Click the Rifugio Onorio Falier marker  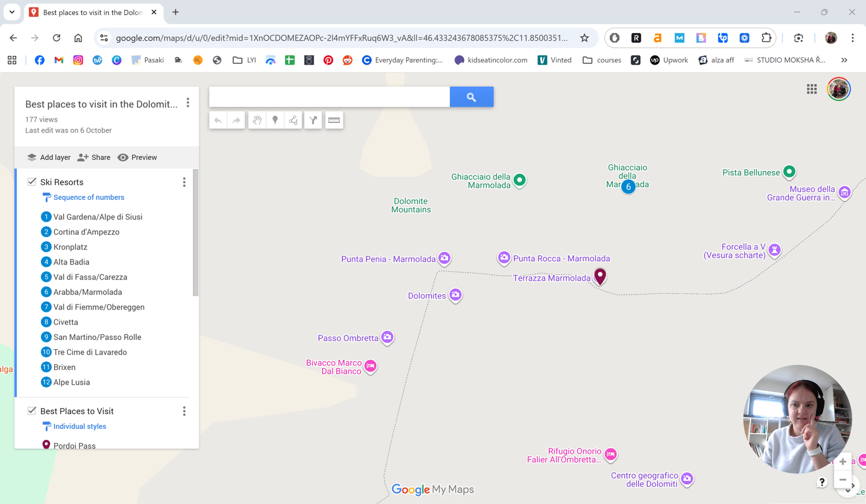pos(611,455)
